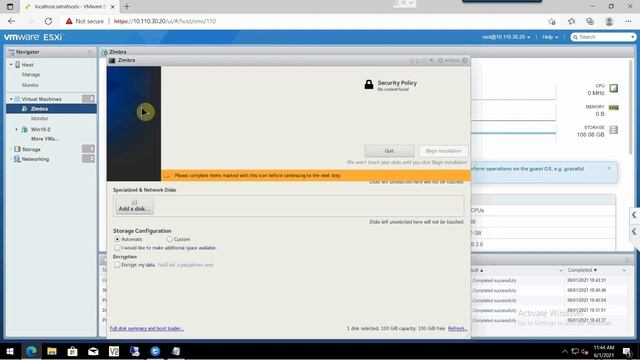Click the ESXi search input field
Viewport: 640px width, 360px height.
(603, 37)
